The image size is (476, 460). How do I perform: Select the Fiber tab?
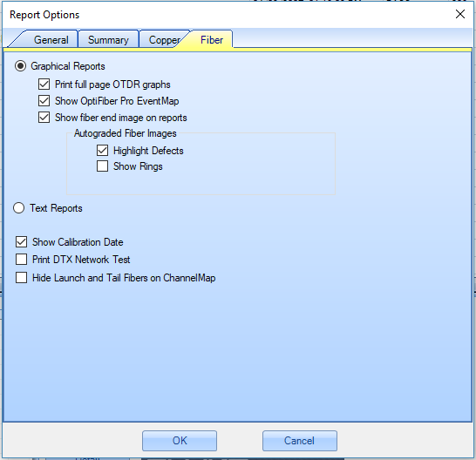click(212, 40)
